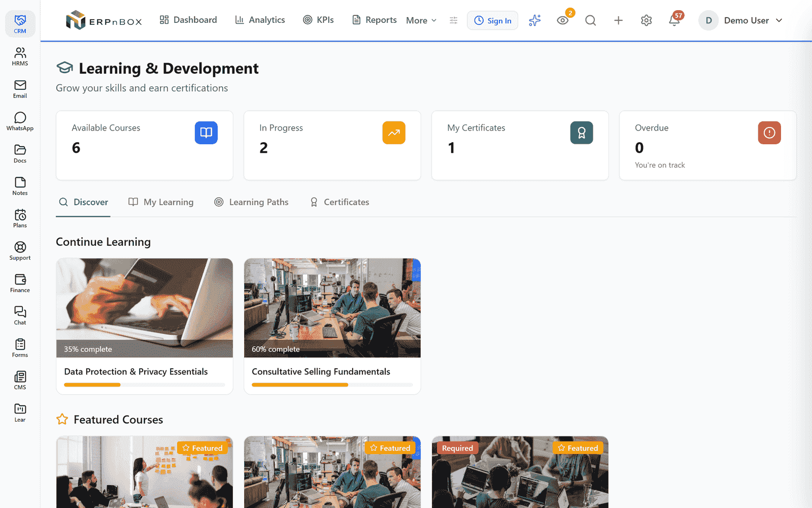Open the settings gear icon

tap(646, 20)
